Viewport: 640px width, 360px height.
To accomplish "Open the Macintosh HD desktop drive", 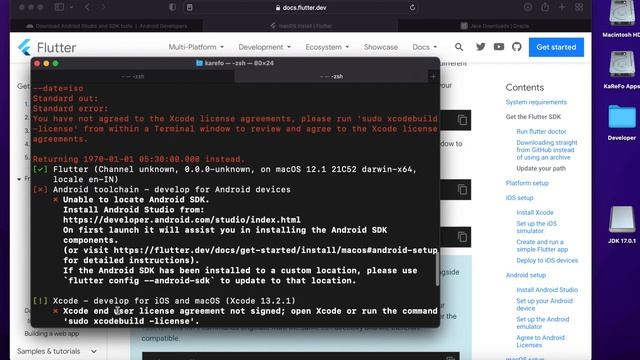I will (x=621, y=19).
